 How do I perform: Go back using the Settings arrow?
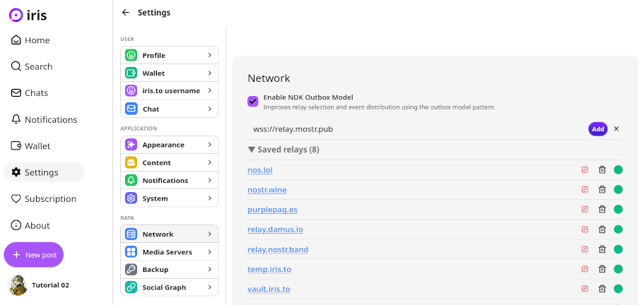(x=126, y=13)
